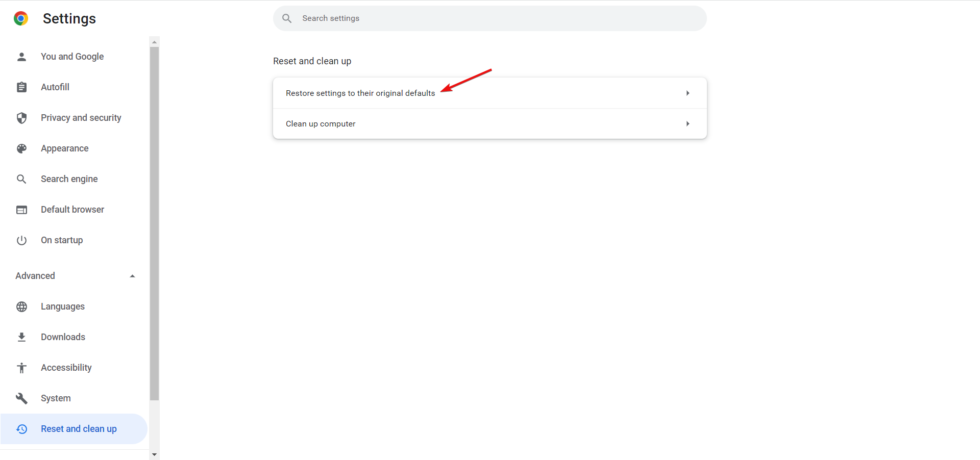Screen dimensions: 980x460
Task: Click the System wrench icon
Action: pyautogui.click(x=21, y=398)
